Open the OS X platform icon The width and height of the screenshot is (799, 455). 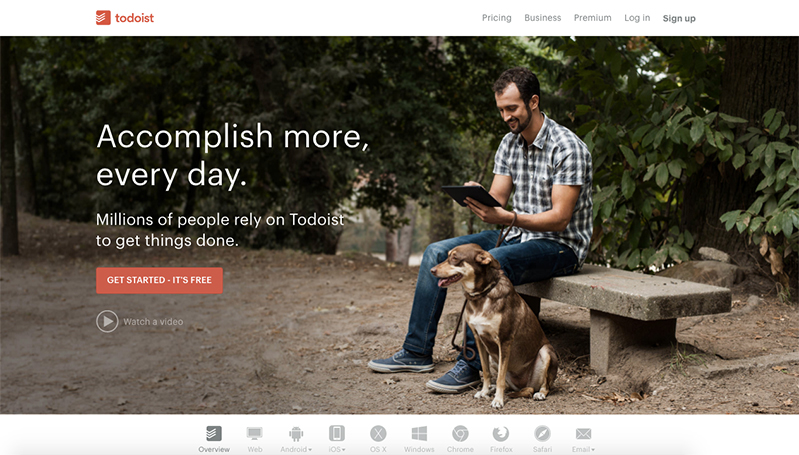coord(378,434)
